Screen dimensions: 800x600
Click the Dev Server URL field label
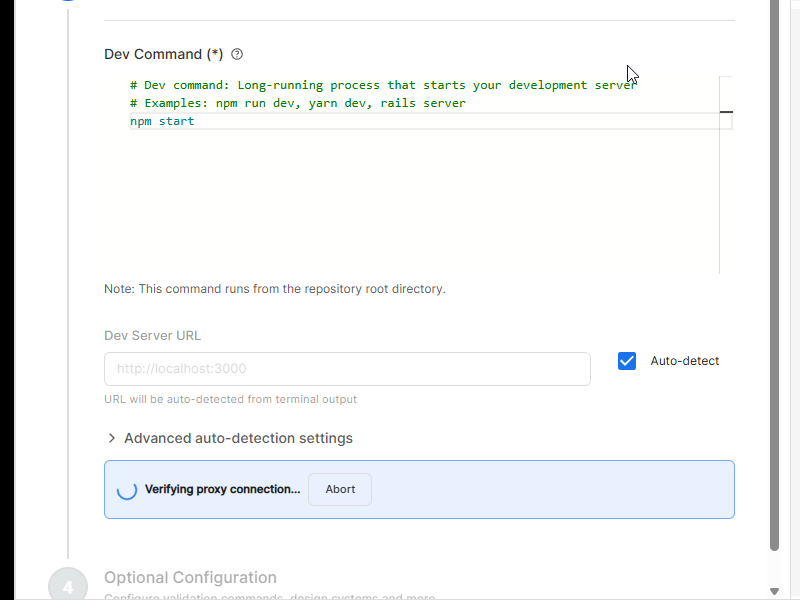point(152,336)
